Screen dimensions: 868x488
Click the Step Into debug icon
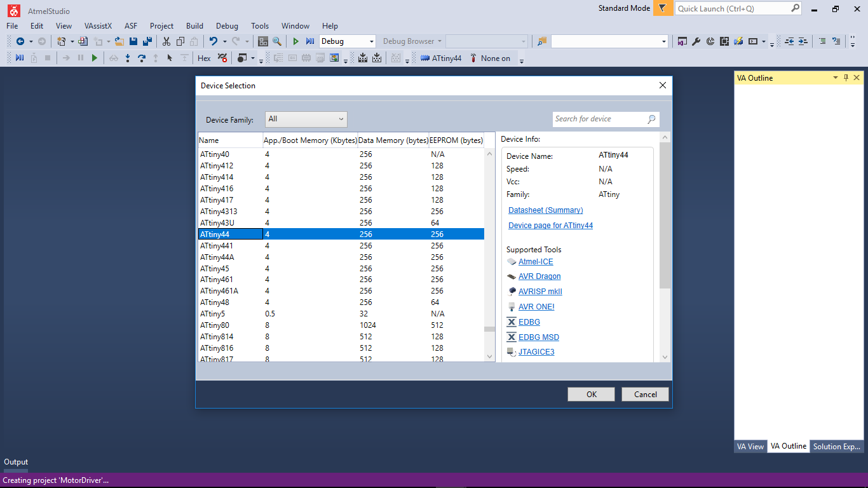[x=128, y=58]
